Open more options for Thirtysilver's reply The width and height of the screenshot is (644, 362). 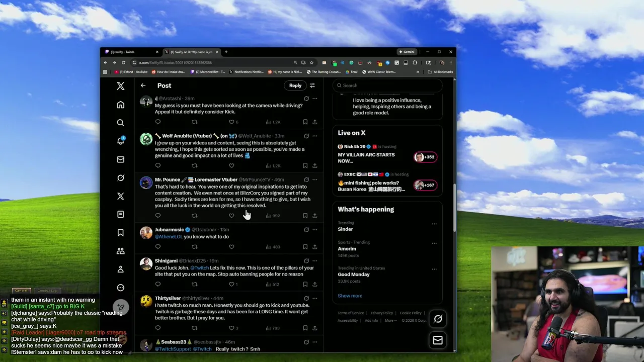315,298
